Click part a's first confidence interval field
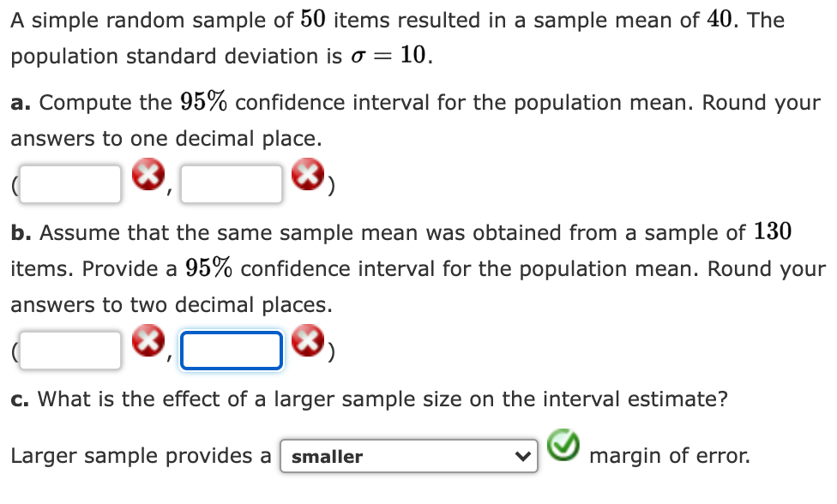 pos(69,182)
